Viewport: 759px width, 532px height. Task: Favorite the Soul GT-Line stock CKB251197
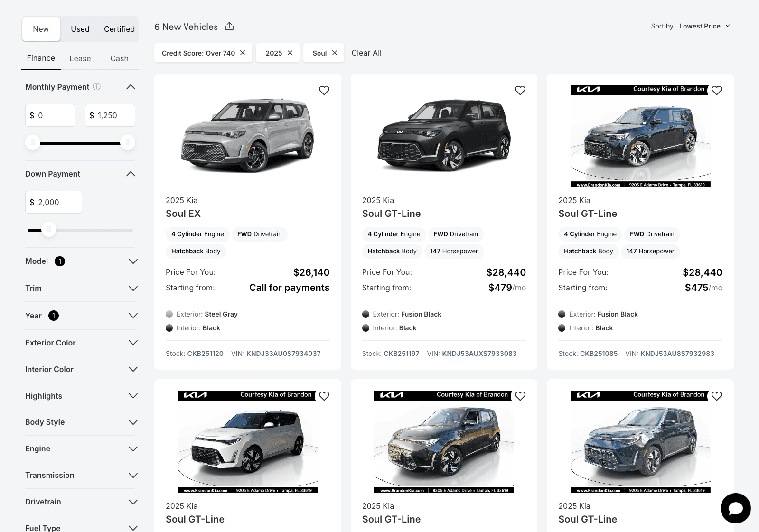pos(520,90)
